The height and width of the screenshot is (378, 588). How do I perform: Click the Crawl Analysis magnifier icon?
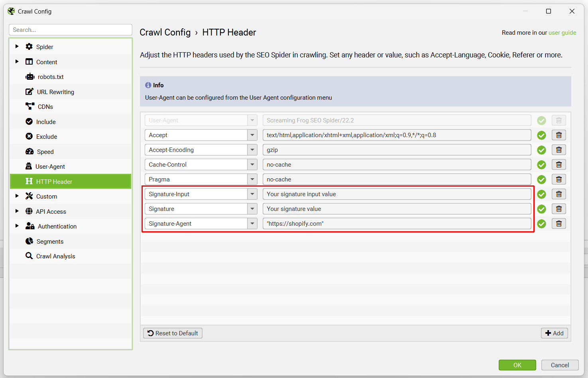[x=29, y=256]
